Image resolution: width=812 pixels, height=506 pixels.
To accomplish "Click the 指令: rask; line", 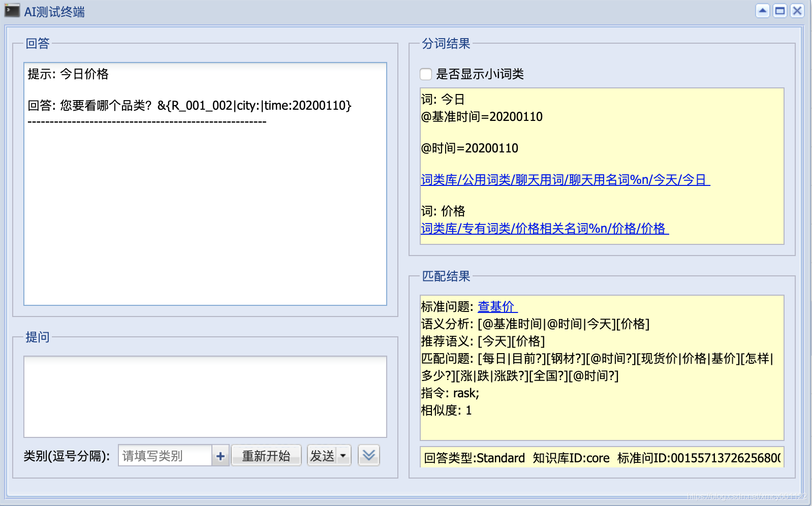I will 450,393.
